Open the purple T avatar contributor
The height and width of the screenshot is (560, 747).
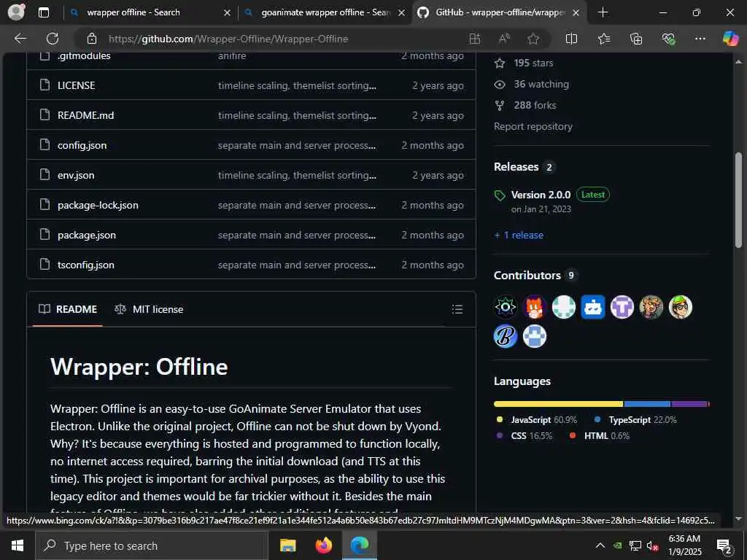(622, 307)
